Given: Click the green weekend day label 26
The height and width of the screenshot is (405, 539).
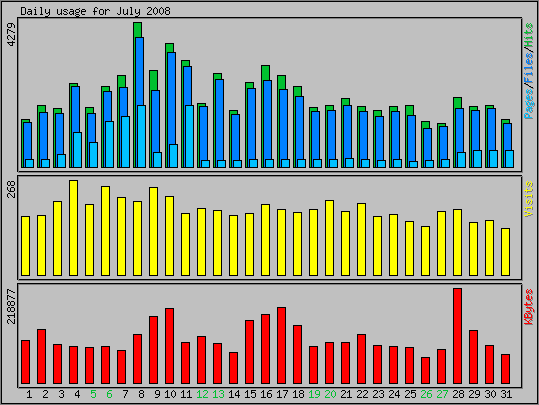Looking at the screenshot, I should point(426,394).
